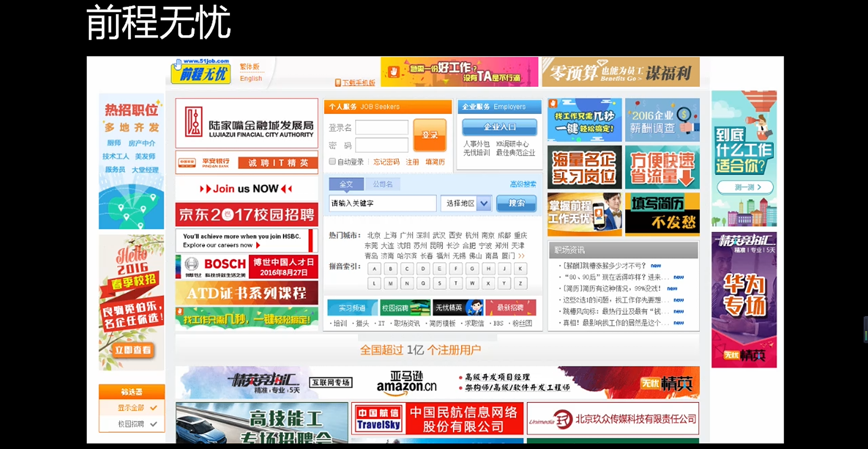Open the 最新招聘 latest jobs tile
The image size is (868, 449).
(x=511, y=307)
